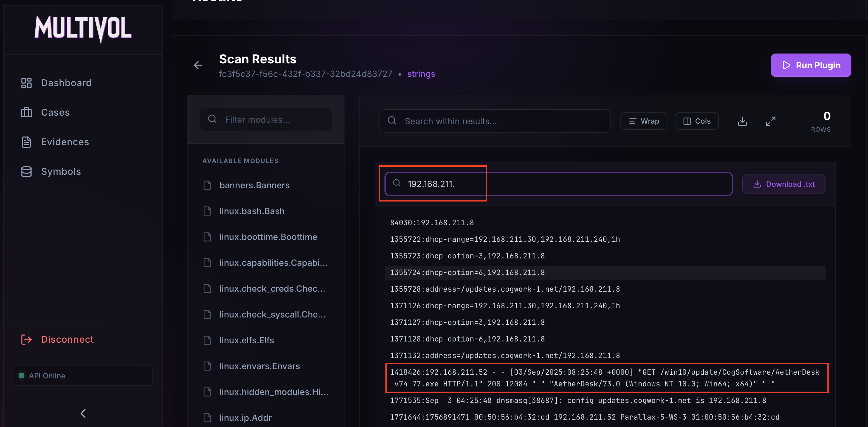Select the banners.Banners module
This screenshot has width=868, height=427.
(254, 186)
